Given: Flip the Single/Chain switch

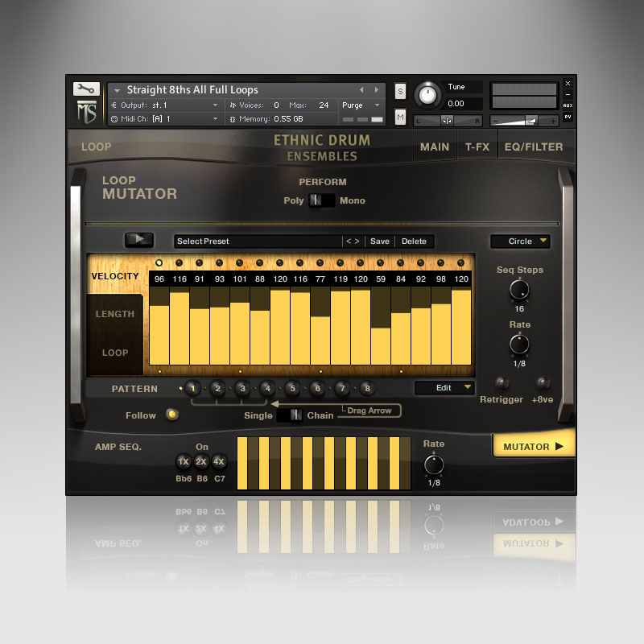Looking at the screenshot, I should [290, 415].
